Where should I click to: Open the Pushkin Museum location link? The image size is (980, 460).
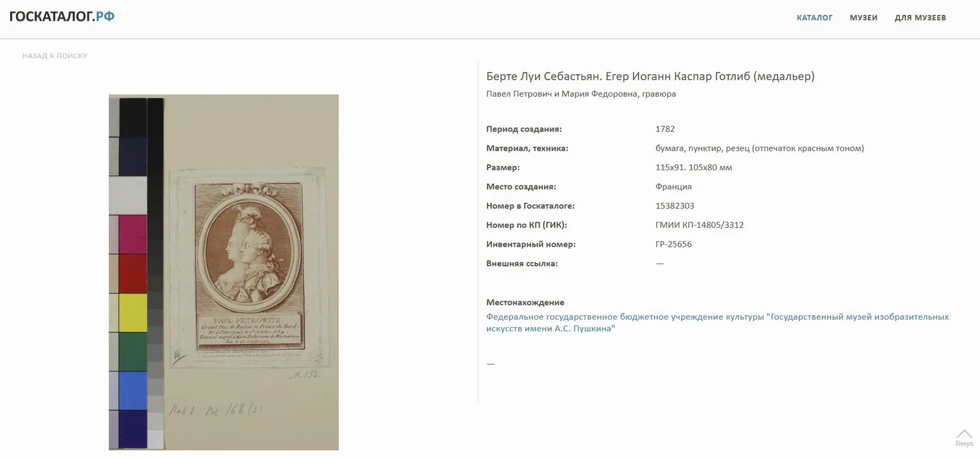[717, 323]
